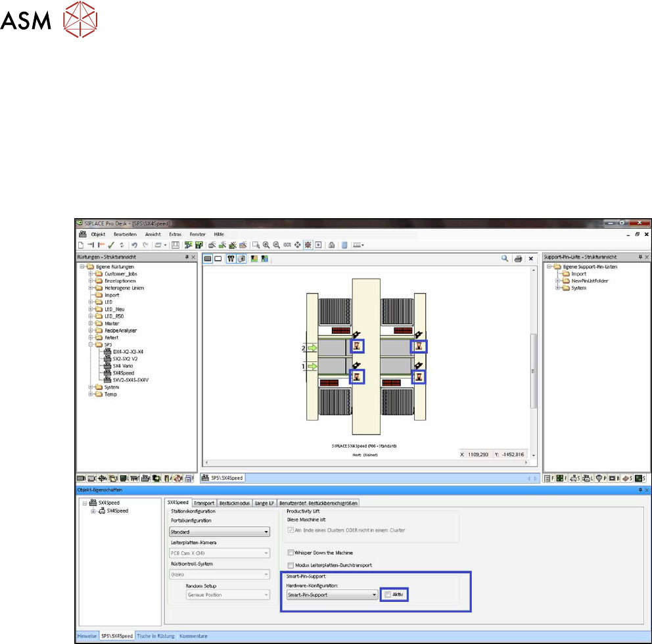Click the zoom in magnifier
Screen dimensions: 652x644
[x=266, y=245]
